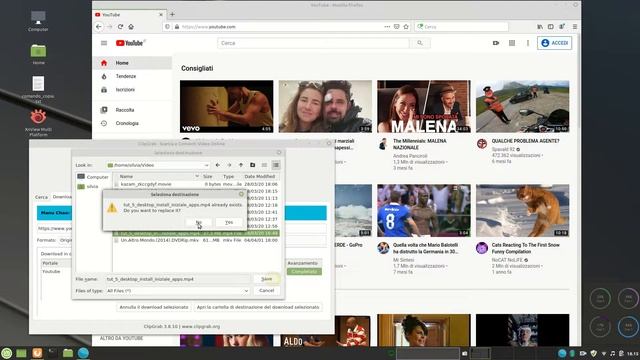The height and width of the screenshot is (360, 640).
Task: Open Home folder desktop icon
Action: coord(38,54)
